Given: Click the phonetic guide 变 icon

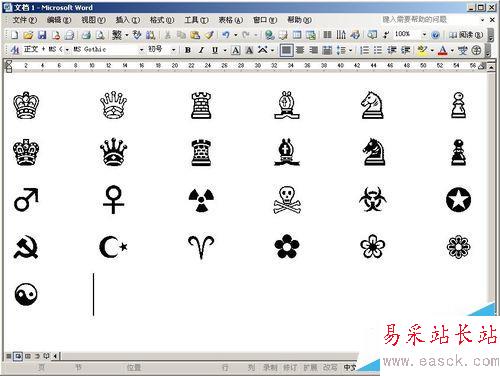Looking at the screenshot, I should point(463,50).
